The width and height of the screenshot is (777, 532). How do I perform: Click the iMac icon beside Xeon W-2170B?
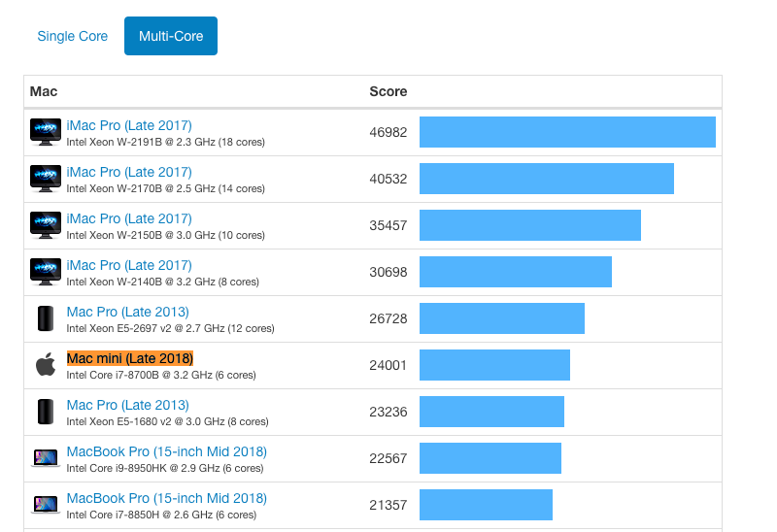(x=46, y=179)
